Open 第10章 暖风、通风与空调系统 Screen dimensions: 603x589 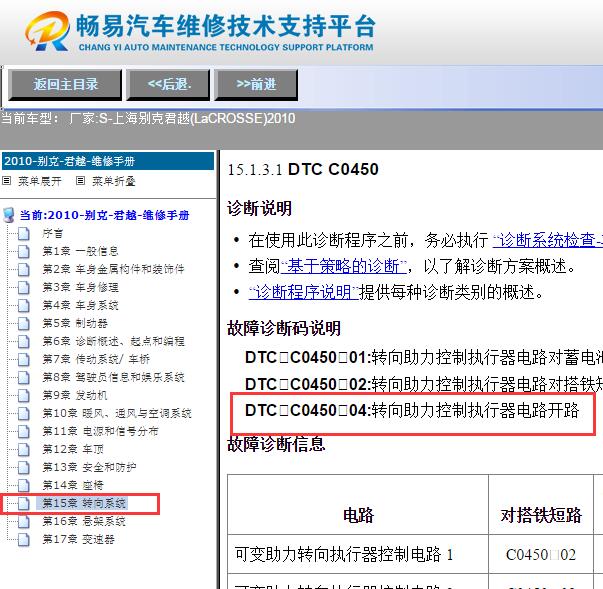coord(117,413)
